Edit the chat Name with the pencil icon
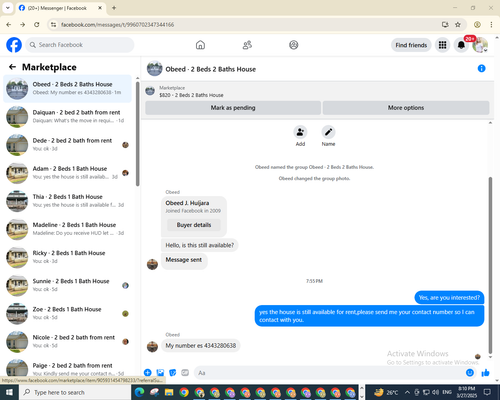Image resolution: width=500 pixels, height=400 pixels. tap(328, 132)
